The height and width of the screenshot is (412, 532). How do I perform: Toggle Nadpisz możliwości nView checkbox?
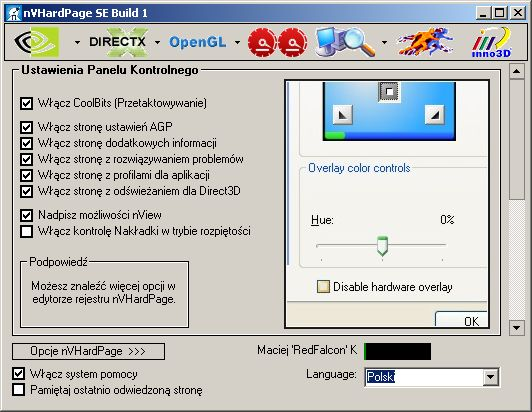pyautogui.click(x=26, y=215)
